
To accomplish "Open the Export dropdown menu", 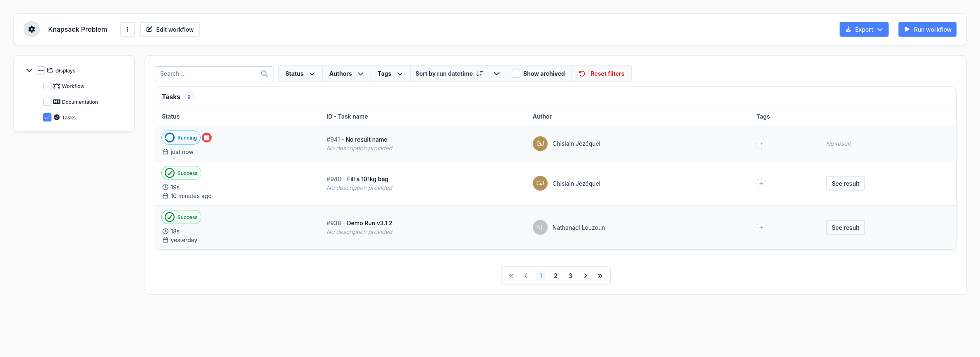I will click(863, 29).
